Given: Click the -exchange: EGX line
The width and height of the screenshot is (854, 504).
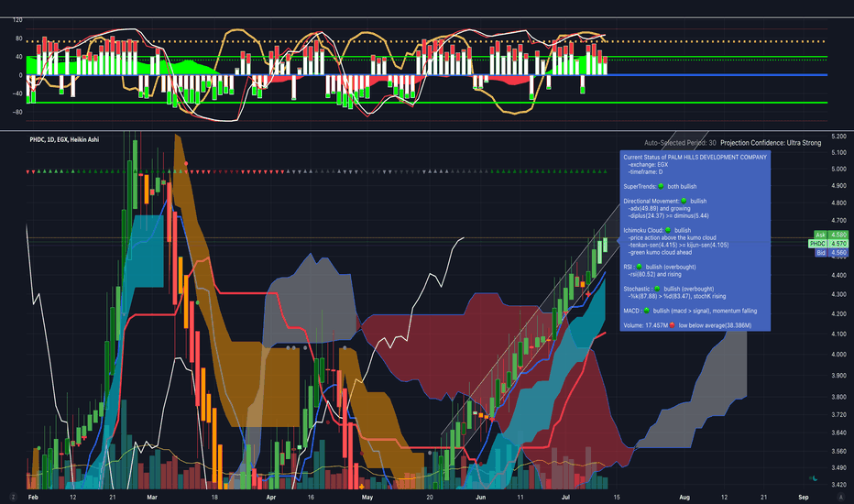Looking at the screenshot, I should pyautogui.click(x=648, y=165).
